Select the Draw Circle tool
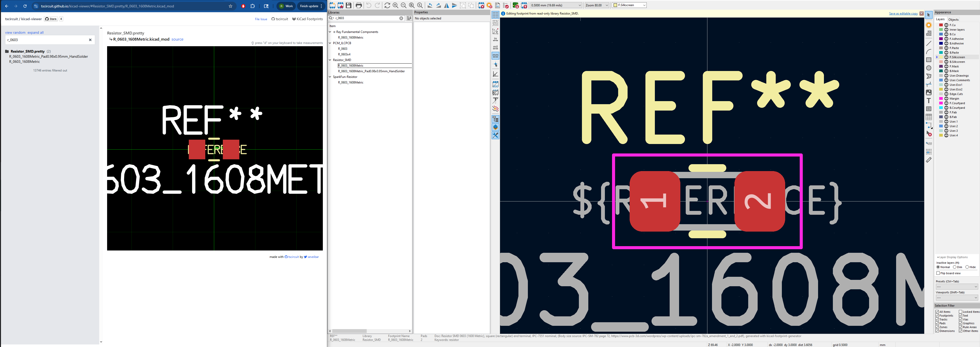The height and width of the screenshot is (347, 980). tap(929, 68)
